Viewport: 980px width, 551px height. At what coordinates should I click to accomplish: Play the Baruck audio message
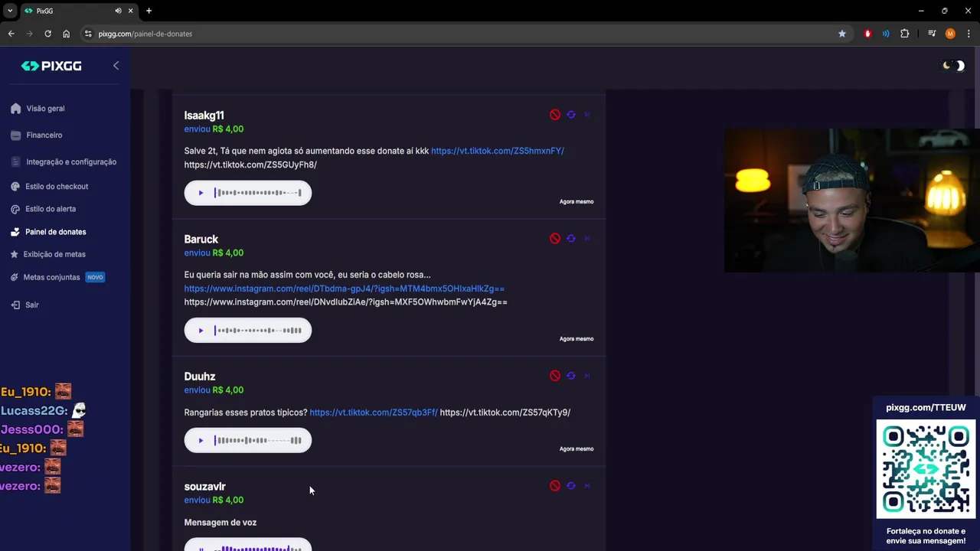[201, 331]
